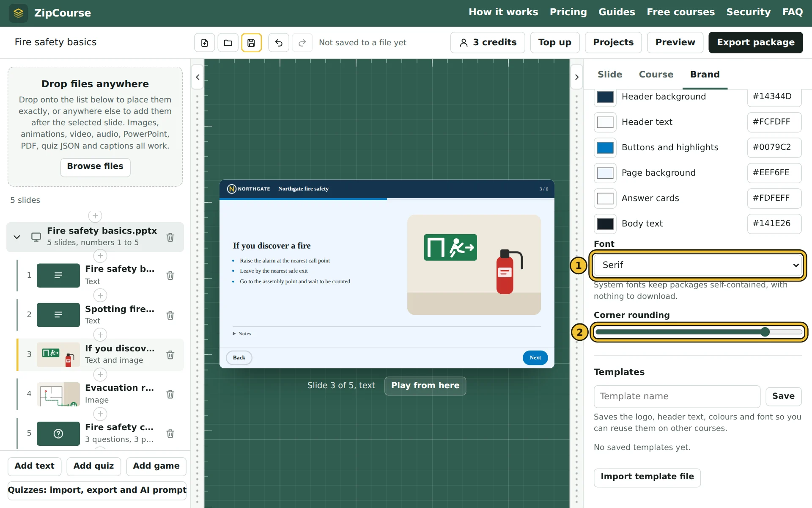Open the 3 credits account button

point(488,42)
